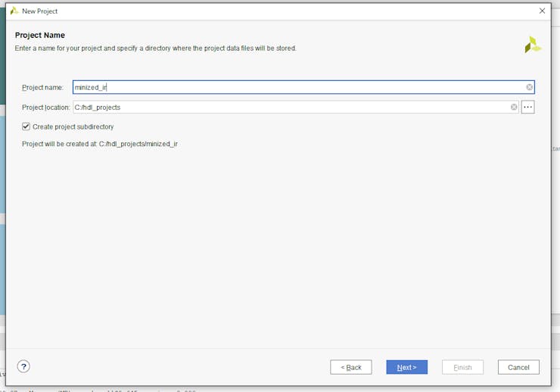The height and width of the screenshot is (392, 560).
Task: Click the "Project will be created at" path text
Action: [100, 144]
